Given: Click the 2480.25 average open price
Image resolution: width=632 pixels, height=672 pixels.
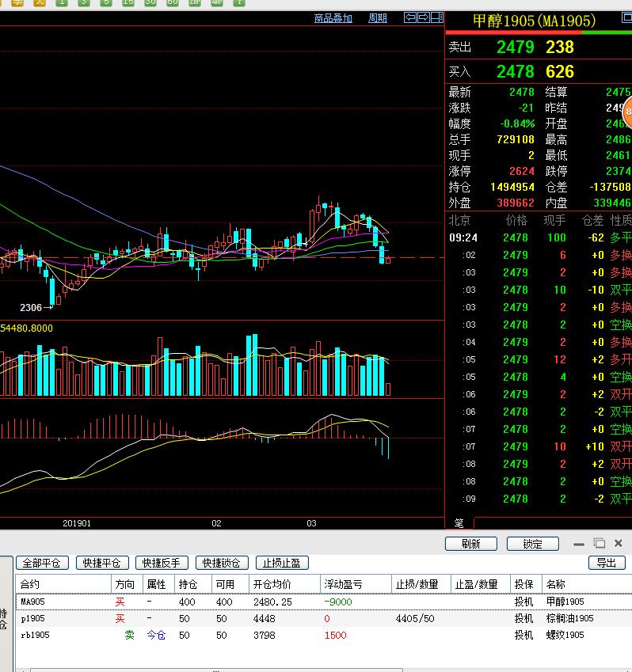Looking at the screenshot, I should tap(272, 602).
